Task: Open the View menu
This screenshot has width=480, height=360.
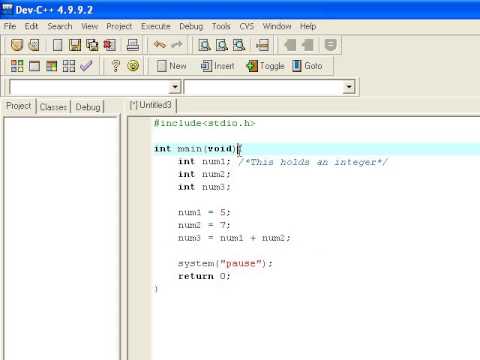Action: pos(89,26)
